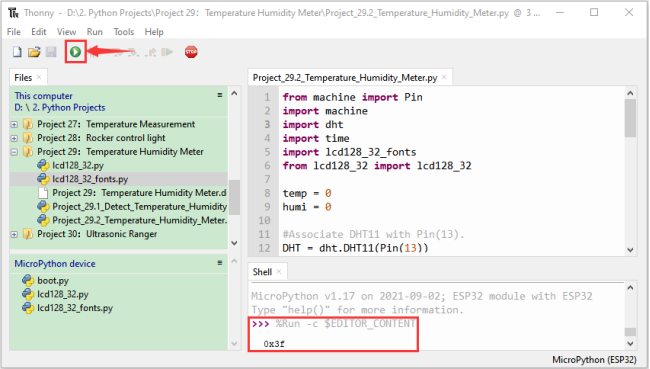This screenshot has height=369, width=650.
Task: Click the Project 30 folder icon
Action: coord(28,234)
